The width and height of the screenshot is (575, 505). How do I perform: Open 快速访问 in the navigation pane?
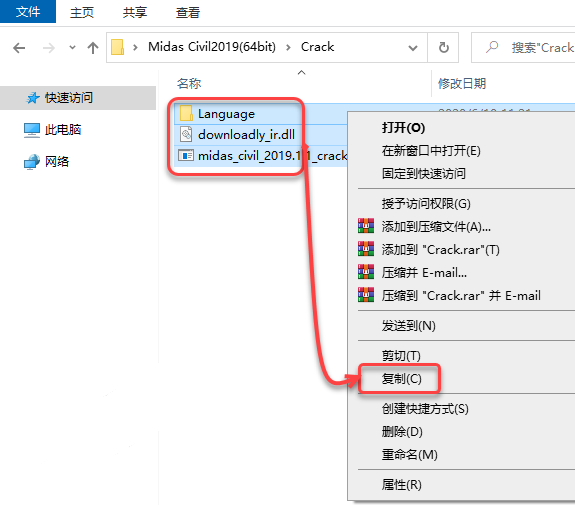[78, 98]
